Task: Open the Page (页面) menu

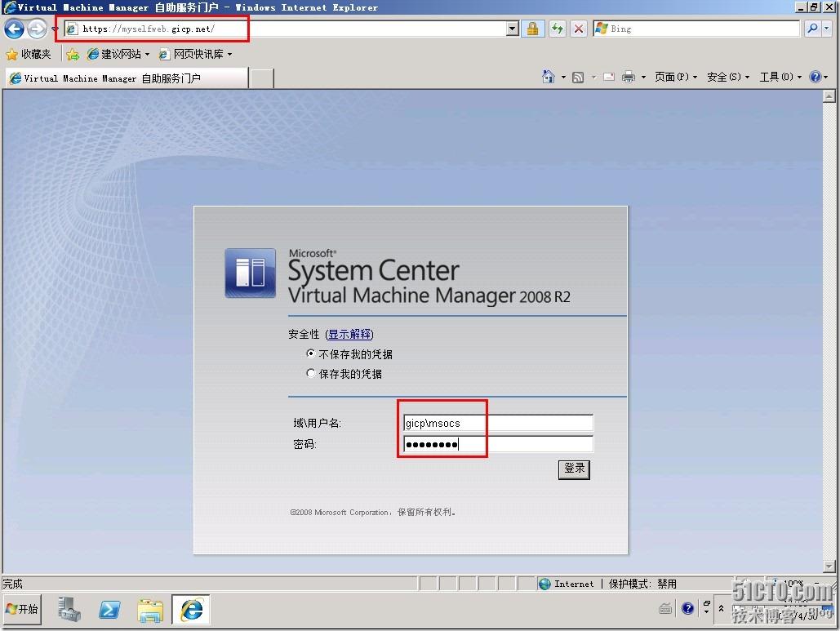Action: [676, 77]
